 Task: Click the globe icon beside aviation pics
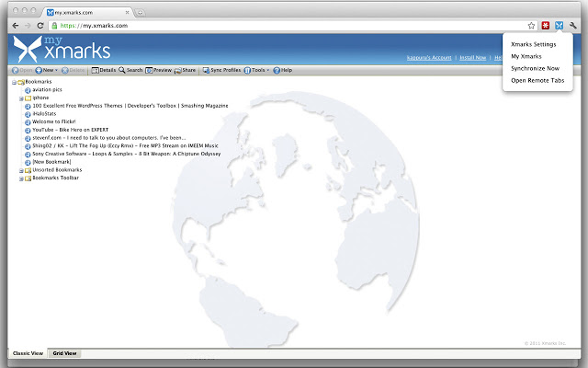pyautogui.click(x=28, y=90)
